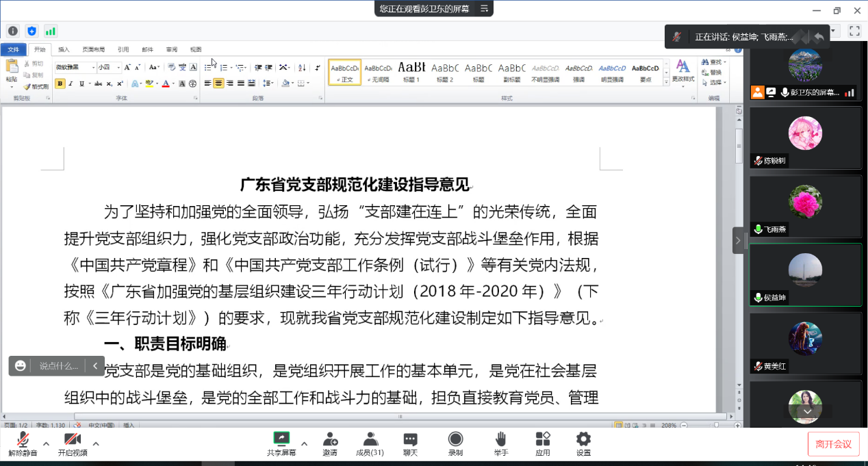Image resolution: width=868 pixels, height=466 pixels.
Task: Start recording with 录制 button
Action: click(455, 443)
